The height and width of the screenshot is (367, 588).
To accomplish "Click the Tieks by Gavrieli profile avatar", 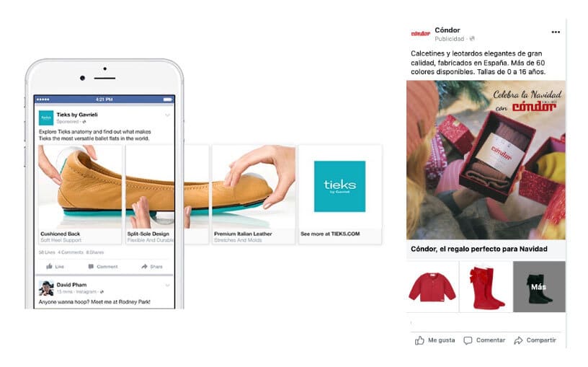I will pyautogui.click(x=46, y=118).
